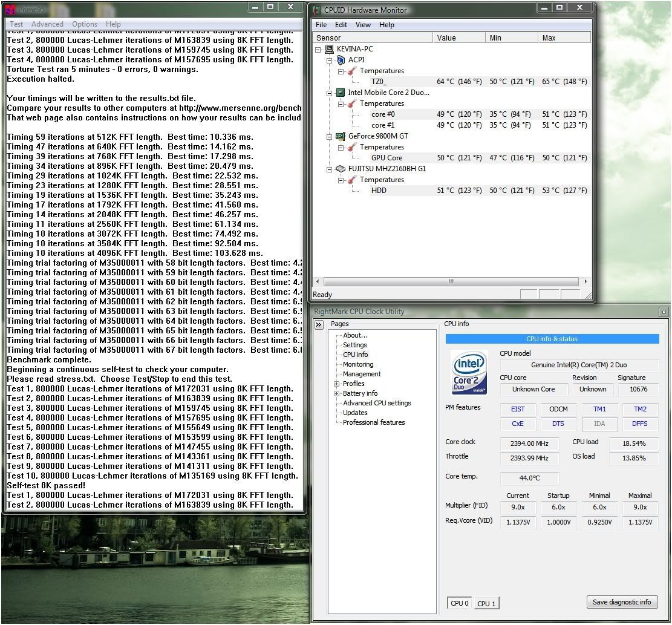Click the right scroll arrow in Hardware Monitor
Screen dimensions: 672x625
[586, 281]
